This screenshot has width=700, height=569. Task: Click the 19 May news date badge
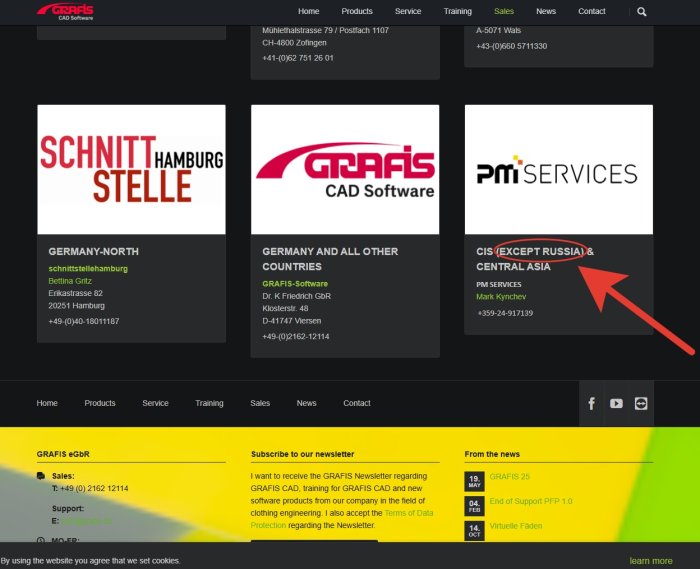tap(475, 481)
